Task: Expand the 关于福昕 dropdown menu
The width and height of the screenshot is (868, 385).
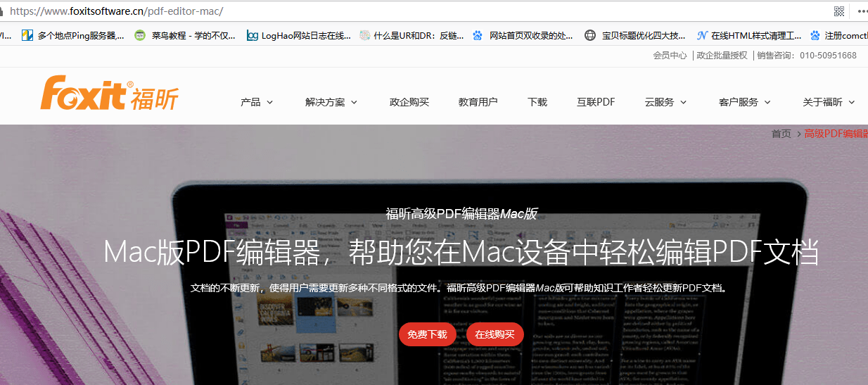Action: pos(829,102)
